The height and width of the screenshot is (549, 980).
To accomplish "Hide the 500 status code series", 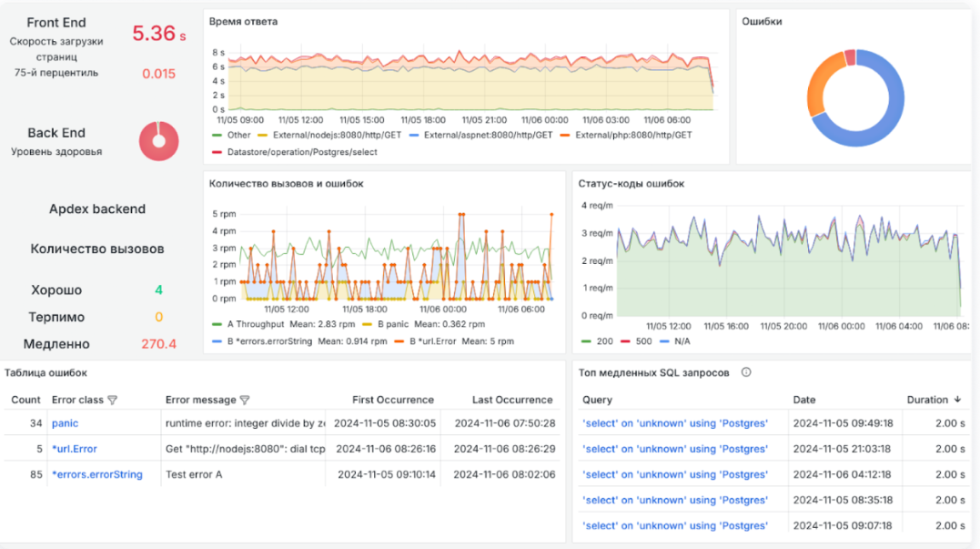I will (x=643, y=341).
